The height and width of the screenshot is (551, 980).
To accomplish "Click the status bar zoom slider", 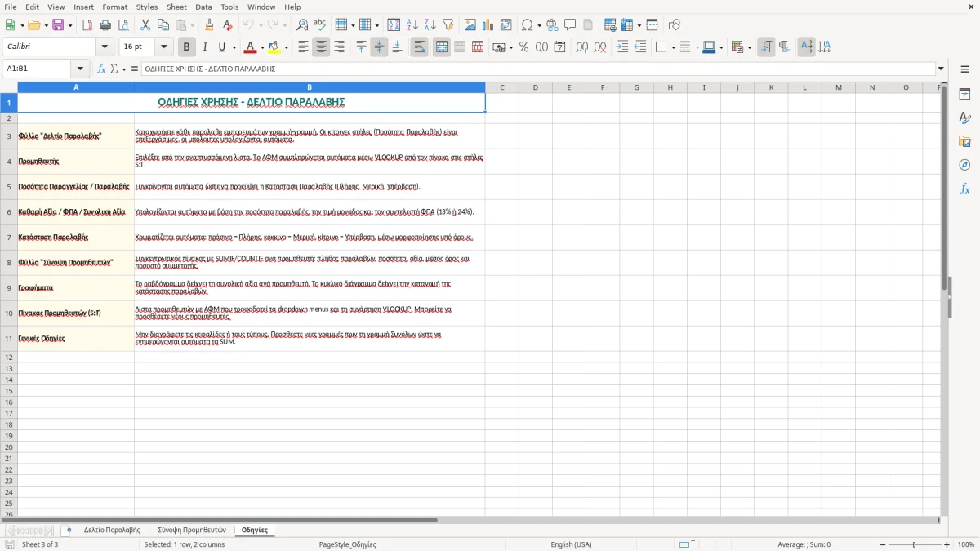I will point(915,544).
